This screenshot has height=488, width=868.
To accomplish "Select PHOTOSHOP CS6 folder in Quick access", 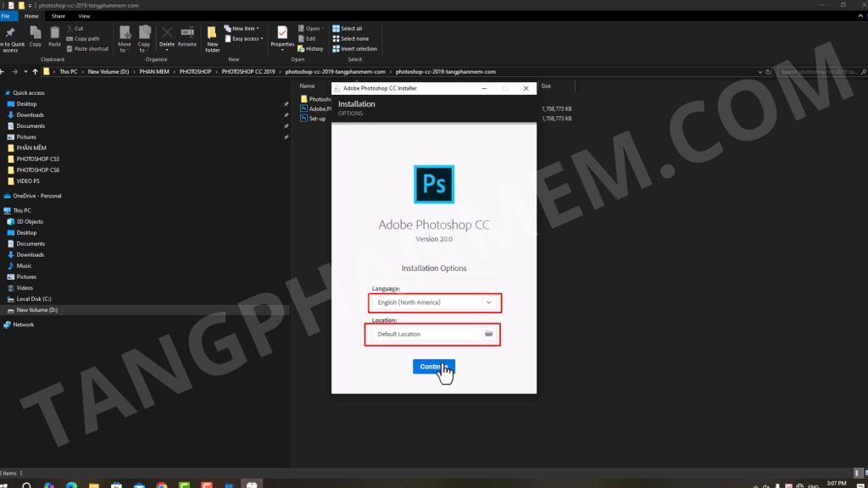I will 37,169.
